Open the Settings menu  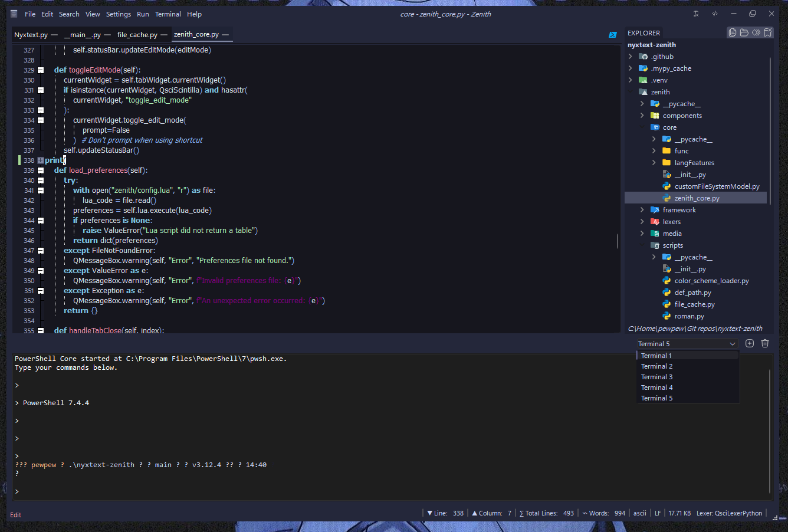point(119,14)
